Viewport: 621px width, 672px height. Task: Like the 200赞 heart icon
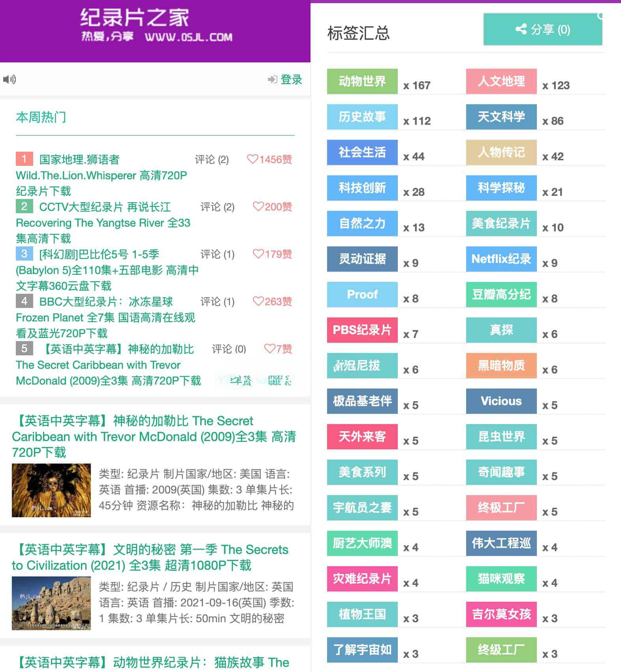[258, 206]
